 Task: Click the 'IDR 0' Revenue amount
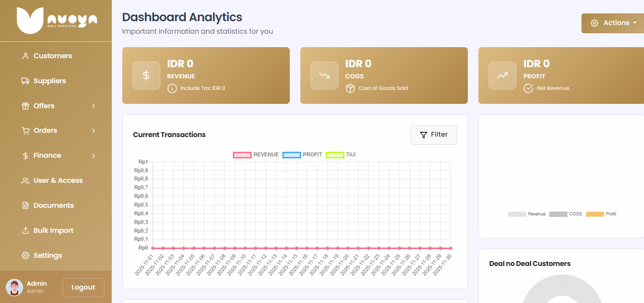click(x=180, y=63)
